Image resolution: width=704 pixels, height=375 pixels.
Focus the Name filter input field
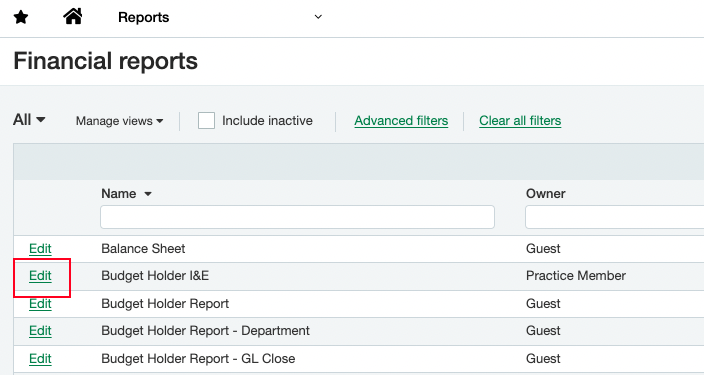click(x=297, y=217)
